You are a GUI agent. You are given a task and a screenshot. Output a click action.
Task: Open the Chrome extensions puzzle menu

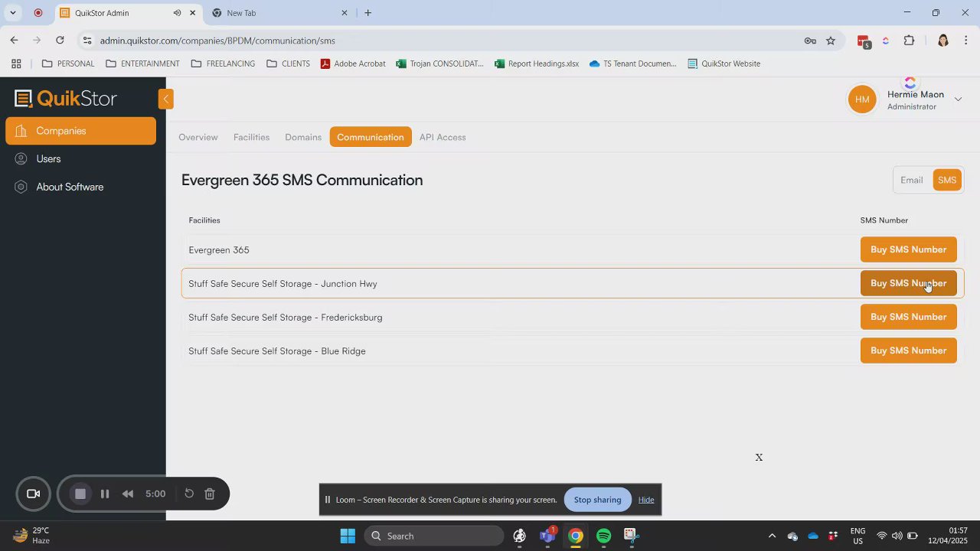tap(910, 41)
